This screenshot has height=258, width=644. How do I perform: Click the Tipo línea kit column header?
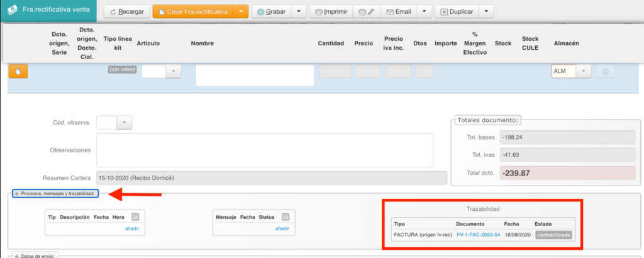(x=118, y=43)
